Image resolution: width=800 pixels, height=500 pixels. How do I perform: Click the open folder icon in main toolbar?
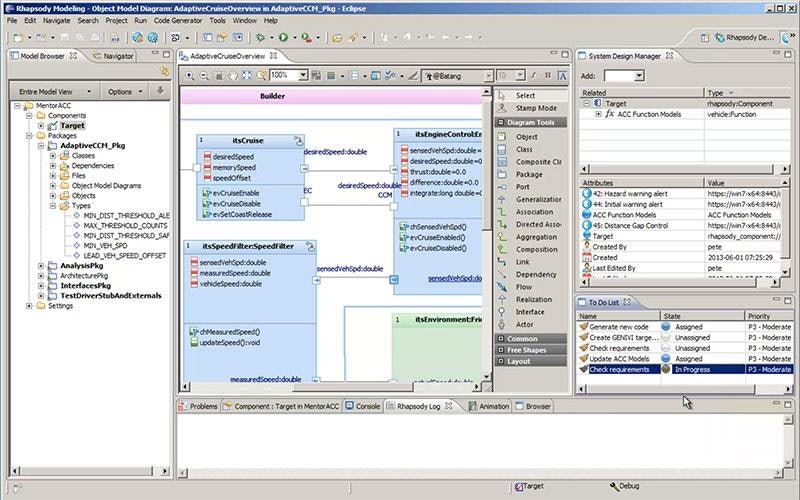point(337,37)
